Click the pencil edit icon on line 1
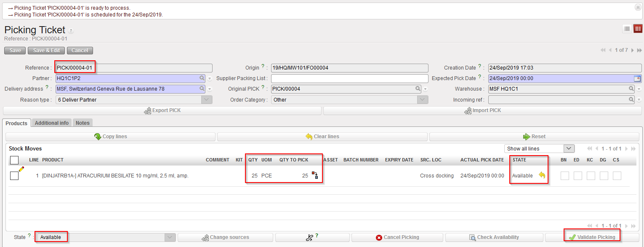This screenshot has height=247, width=644. [x=21, y=169]
